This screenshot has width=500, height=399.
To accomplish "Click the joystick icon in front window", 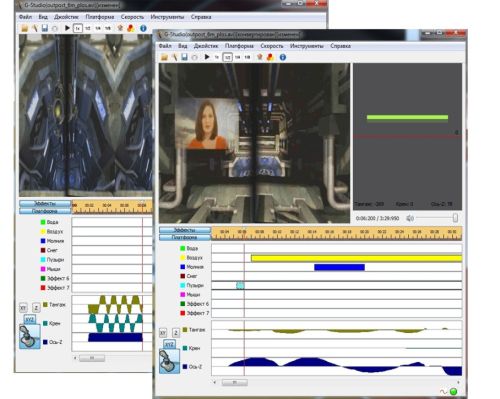I will [169, 361].
